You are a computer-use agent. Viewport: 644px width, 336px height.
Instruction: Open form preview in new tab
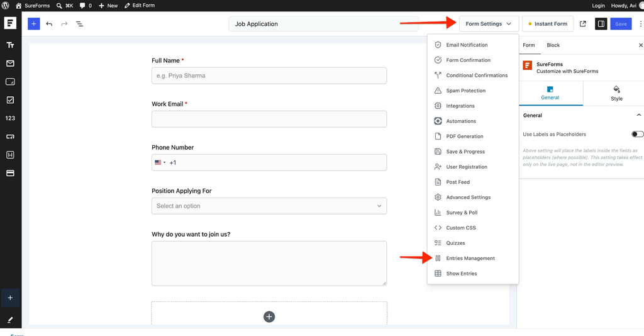click(583, 24)
